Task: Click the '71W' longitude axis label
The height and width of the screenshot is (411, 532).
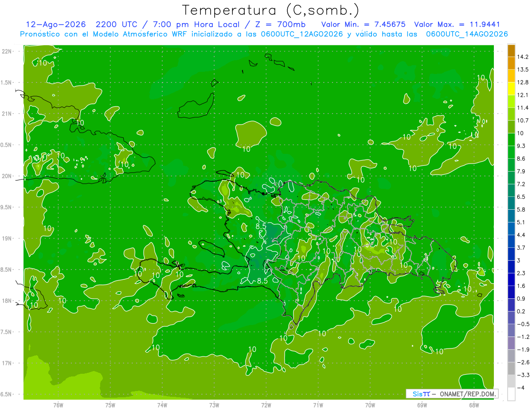Action: 318,405
